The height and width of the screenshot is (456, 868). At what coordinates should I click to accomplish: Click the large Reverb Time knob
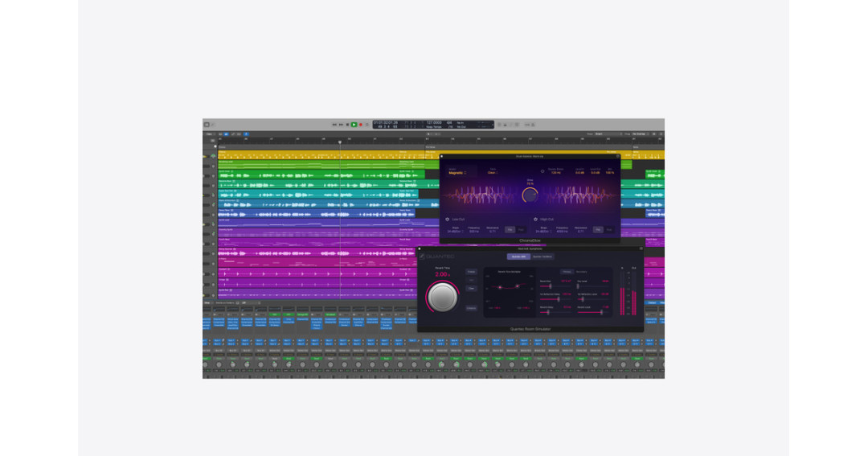(442, 297)
